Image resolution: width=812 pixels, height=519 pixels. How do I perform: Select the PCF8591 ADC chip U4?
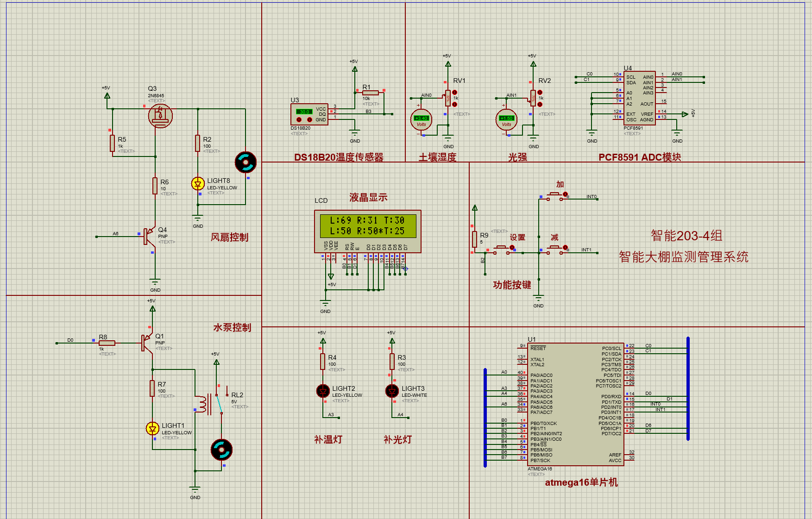(639, 97)
